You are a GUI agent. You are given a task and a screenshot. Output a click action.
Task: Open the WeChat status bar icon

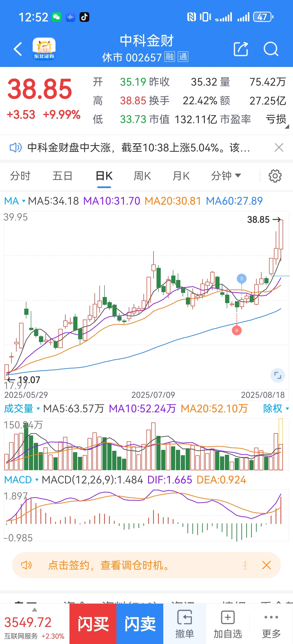point(56,17)
